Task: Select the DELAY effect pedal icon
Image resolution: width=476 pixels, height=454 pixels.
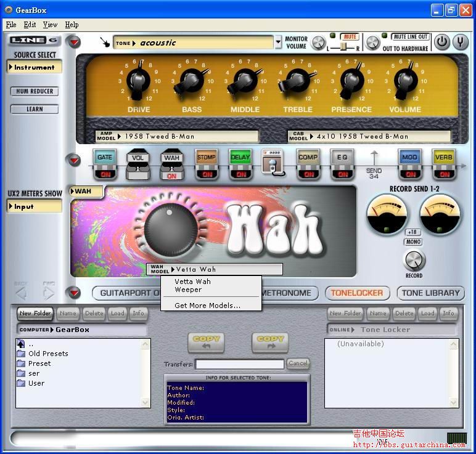Action: tap(240, 164)
